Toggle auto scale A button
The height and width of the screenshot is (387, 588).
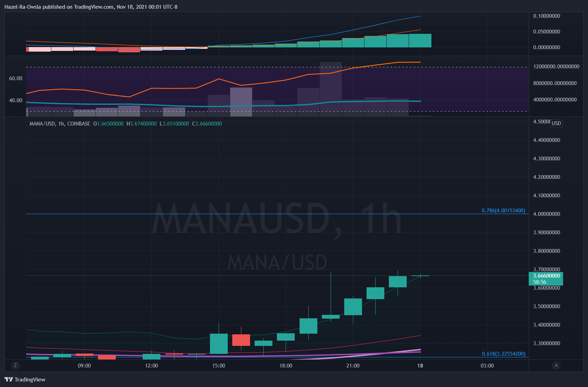[556, 365]
